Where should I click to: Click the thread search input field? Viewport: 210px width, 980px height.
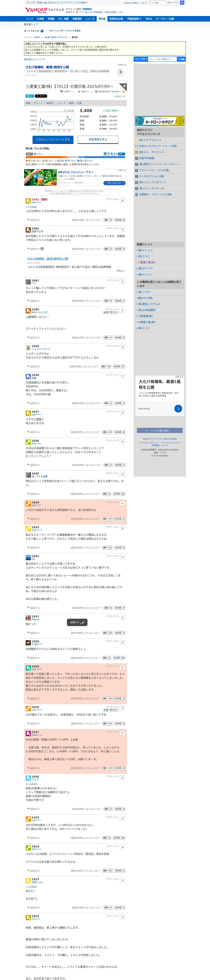(162, 59)
